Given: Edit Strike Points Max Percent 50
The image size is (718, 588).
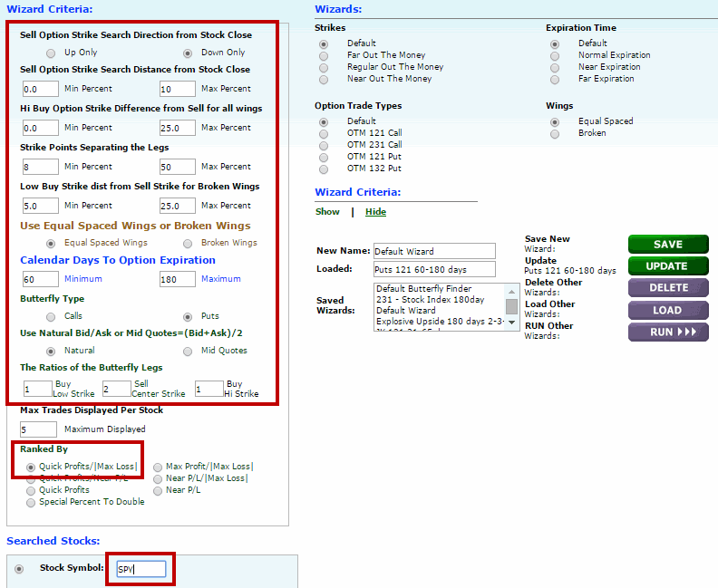Looking at the screenshot, I should click(177, 167).
